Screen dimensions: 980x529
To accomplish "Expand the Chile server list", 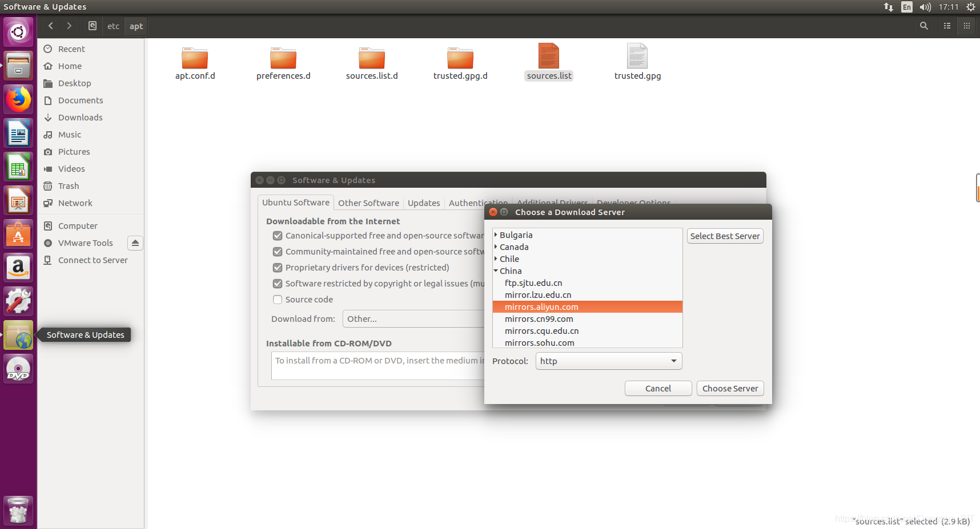I will pos(496,259).
